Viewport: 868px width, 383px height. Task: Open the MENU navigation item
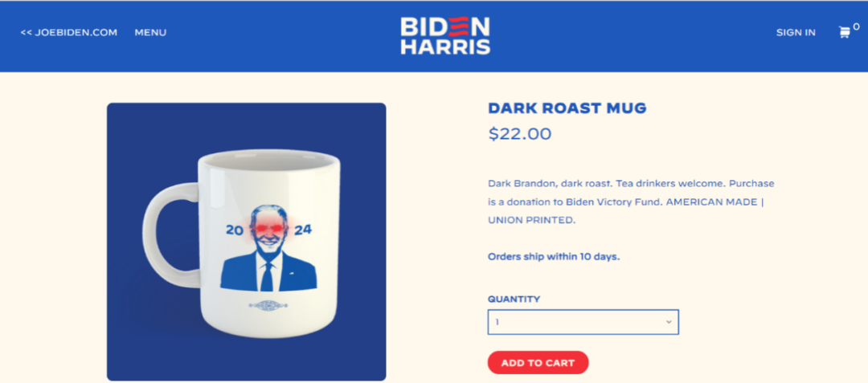150,33
